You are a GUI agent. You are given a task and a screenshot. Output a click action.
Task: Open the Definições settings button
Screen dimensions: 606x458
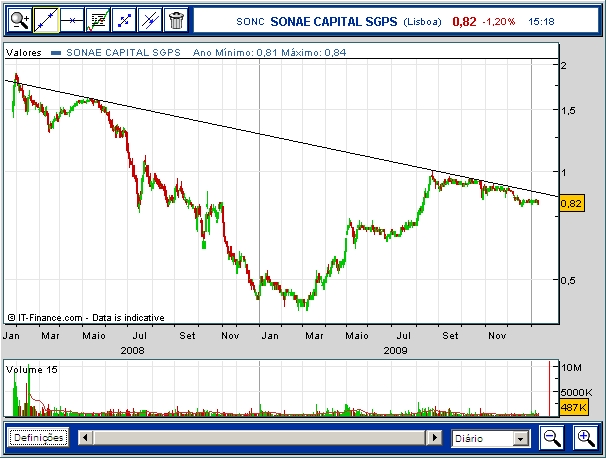[39, 438]
